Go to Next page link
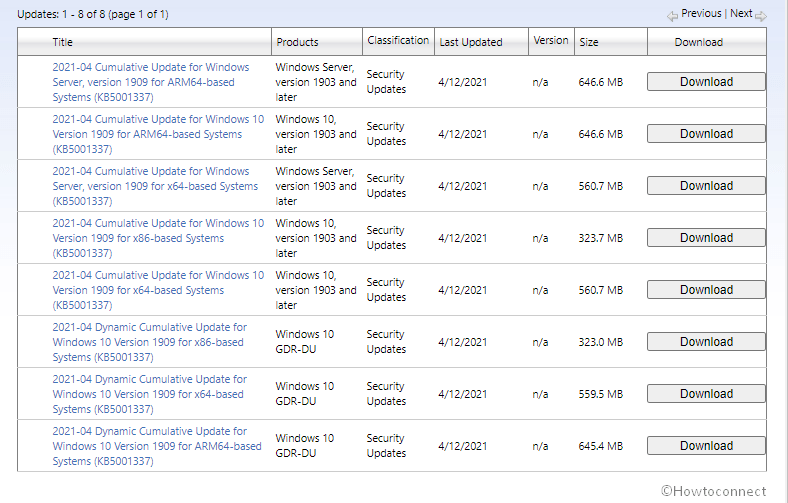This screenshot has width=788, height=503. pos(741,14)
